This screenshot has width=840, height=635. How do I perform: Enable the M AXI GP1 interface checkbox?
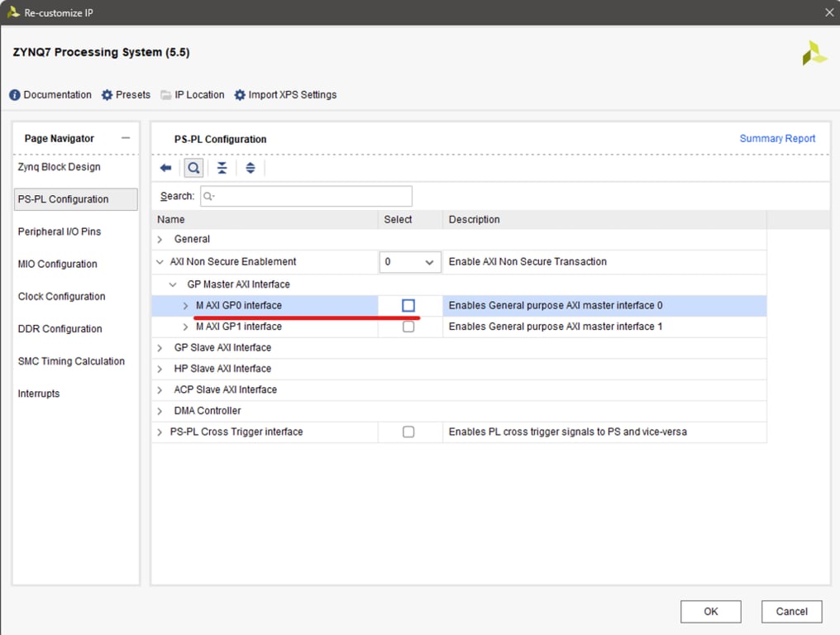pos(408,327)
